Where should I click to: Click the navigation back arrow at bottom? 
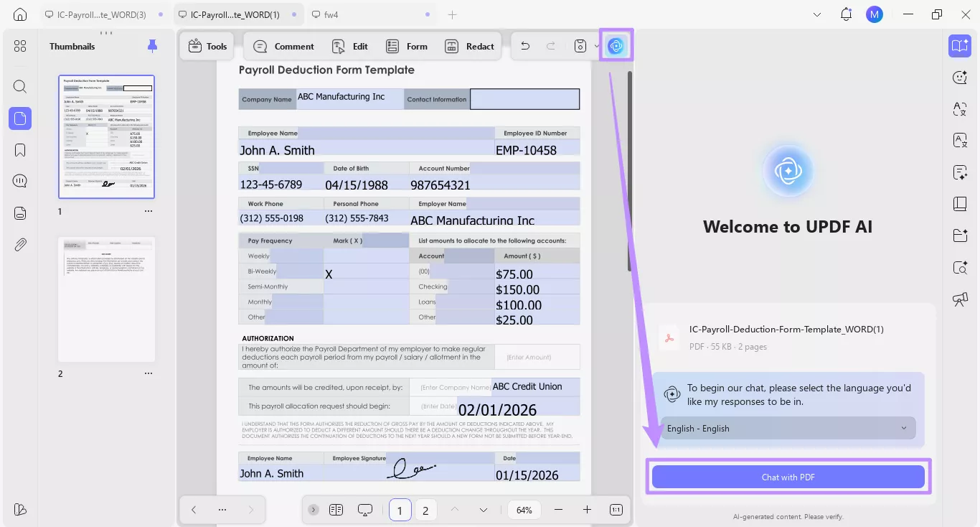pos(194,510)
